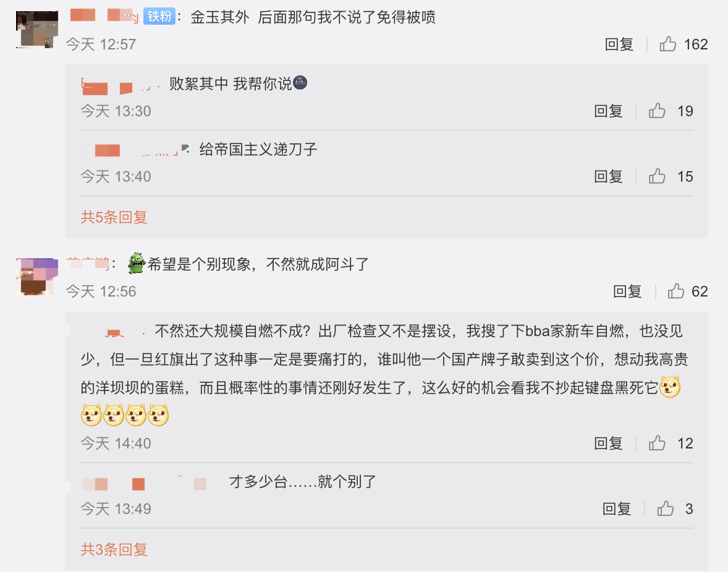Reply to the 13:30 comment 败絮其中
The width and height of the screenshot is (728, 572).
click(x=608, y=111)
